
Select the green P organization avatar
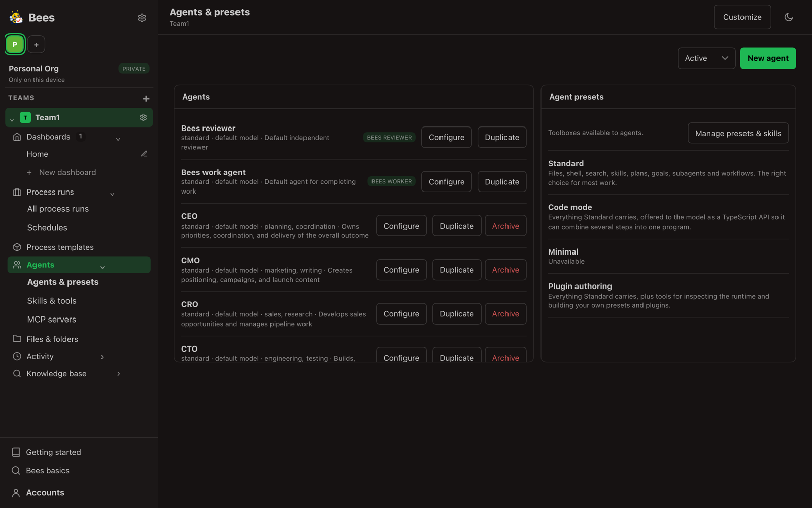pos(15,44)
